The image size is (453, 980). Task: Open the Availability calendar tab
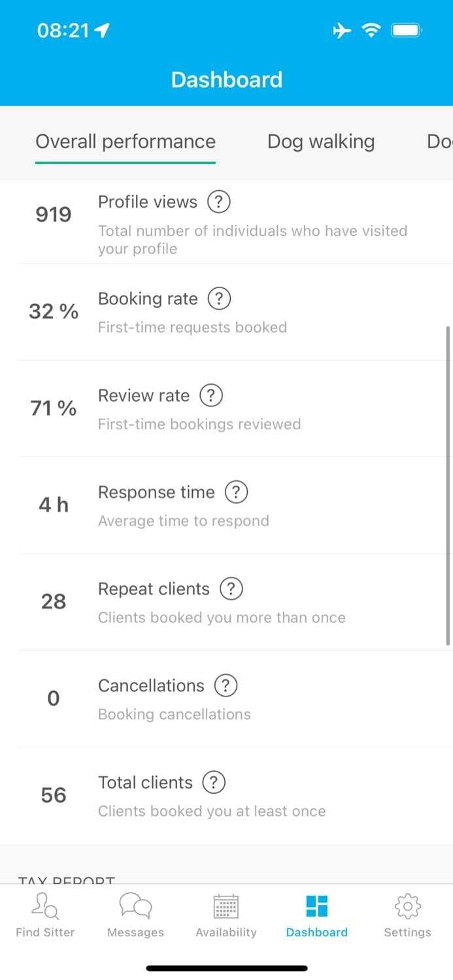click(x=226, y=915)
